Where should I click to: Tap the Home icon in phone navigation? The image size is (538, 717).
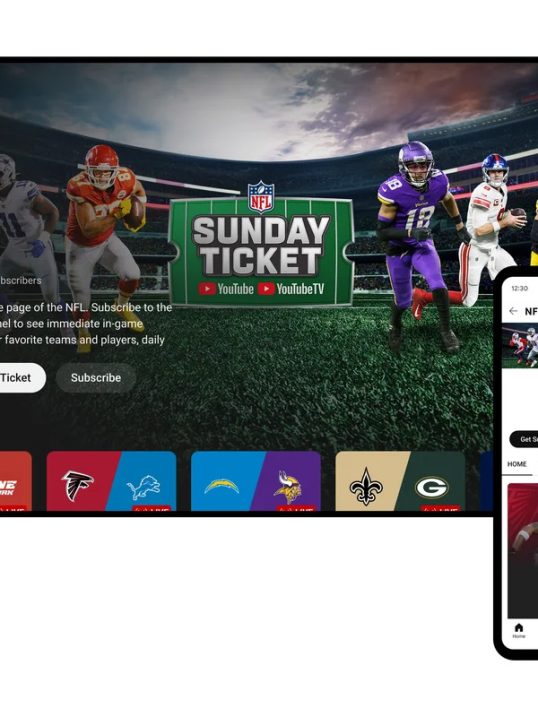click(x=519, y=630)
